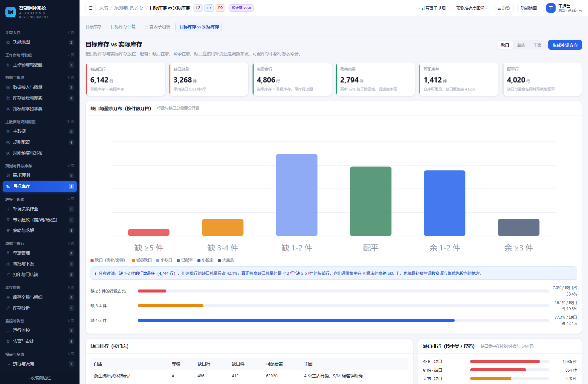Click 浙江杭州武林银泰店 table row

(249, 376)
